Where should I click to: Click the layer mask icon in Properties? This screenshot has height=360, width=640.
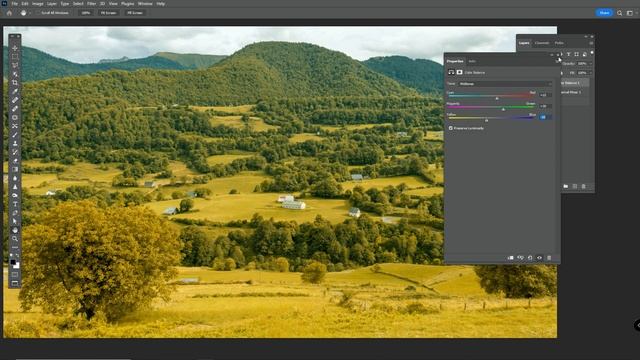pyautogui.click(x=459, y=72)
